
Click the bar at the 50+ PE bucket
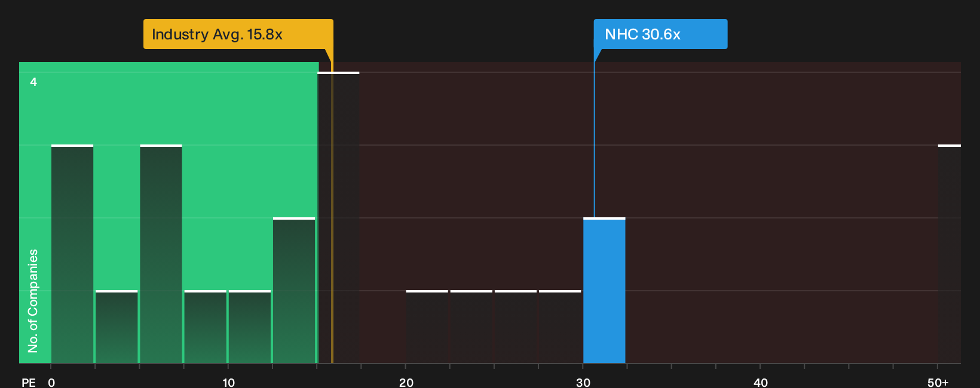coord(950,254)
